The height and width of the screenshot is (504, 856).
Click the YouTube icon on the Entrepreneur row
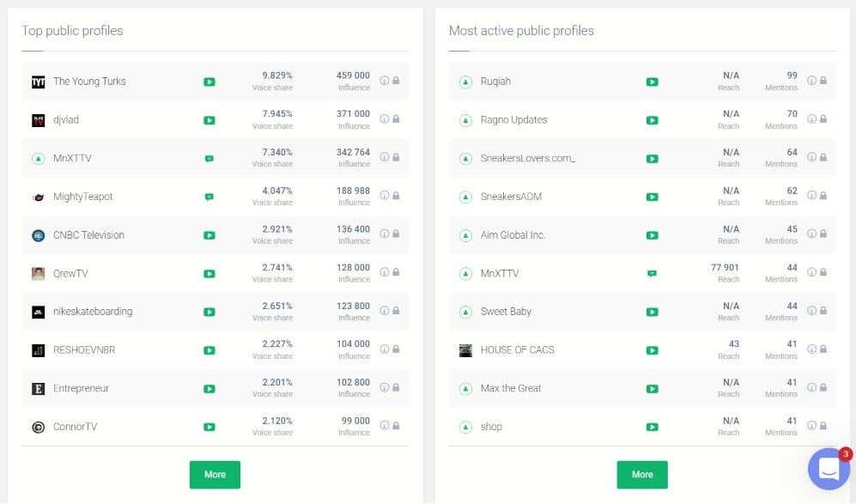pyautogui.click(x=209, y=388)
